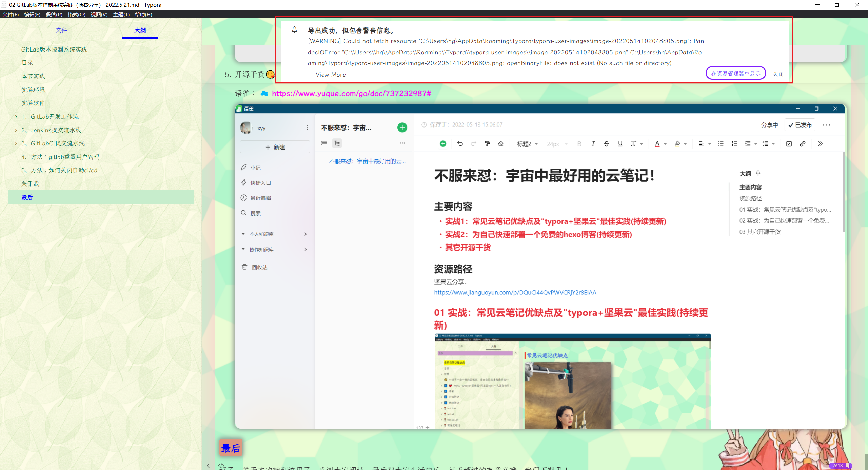Jump to 'GitLab版本控制系统实践' outline heading
The width and height of the screenshot is (868, 470).
[54, 50]
